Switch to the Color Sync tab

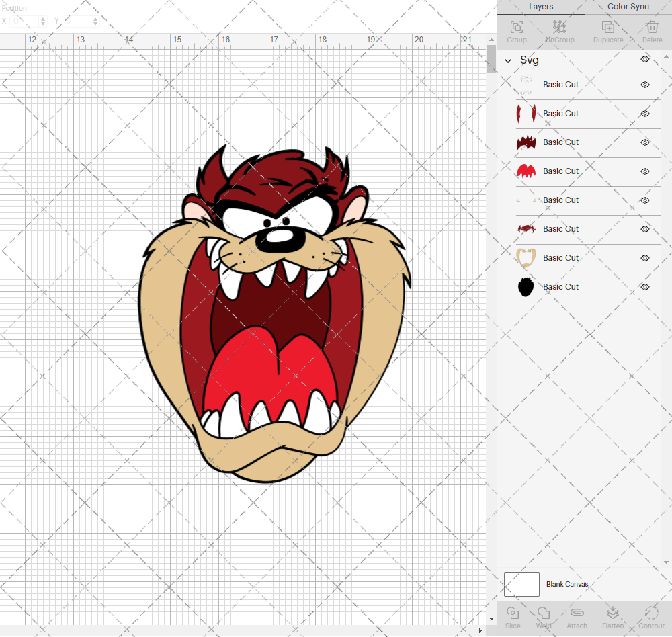coord(628,7)
